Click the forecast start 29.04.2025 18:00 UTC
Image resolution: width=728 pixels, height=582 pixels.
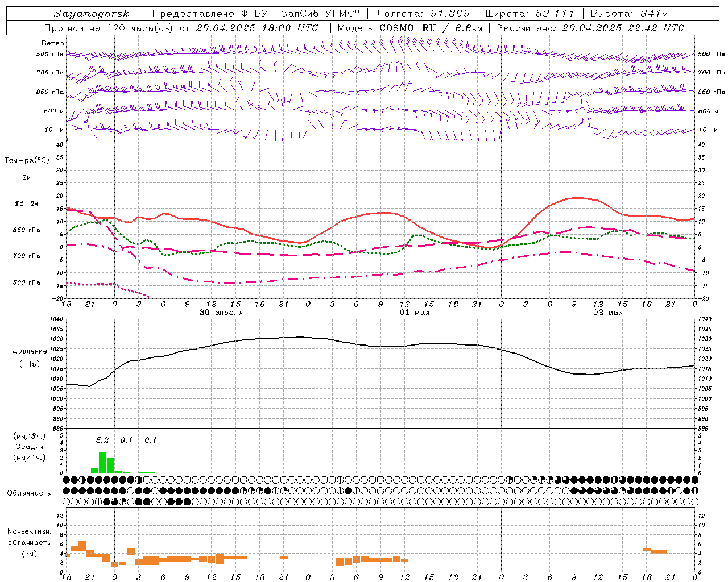click(x=257, y=27)
